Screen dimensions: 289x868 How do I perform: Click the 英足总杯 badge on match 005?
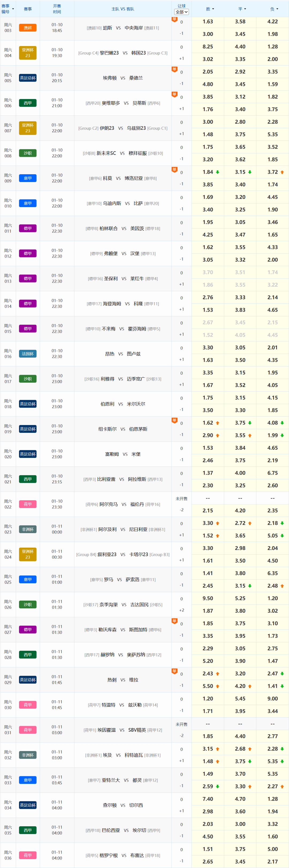28,78
